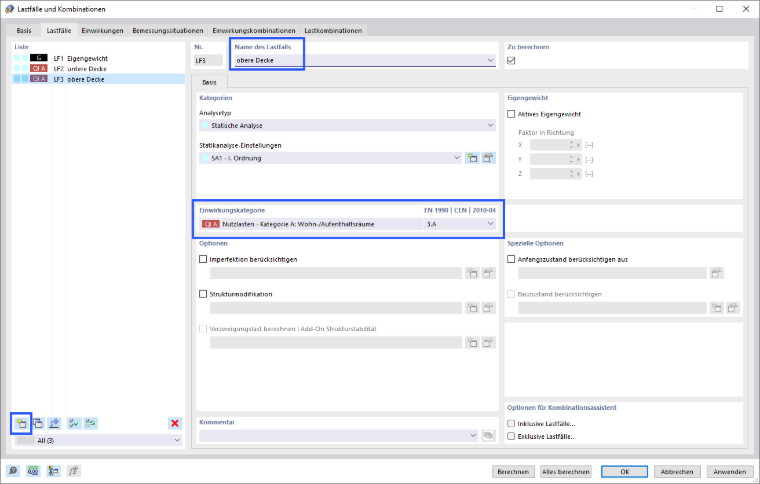Create new static analysis settings next to SA1
The image size is (760, 484).
click(x=472, y=158)
